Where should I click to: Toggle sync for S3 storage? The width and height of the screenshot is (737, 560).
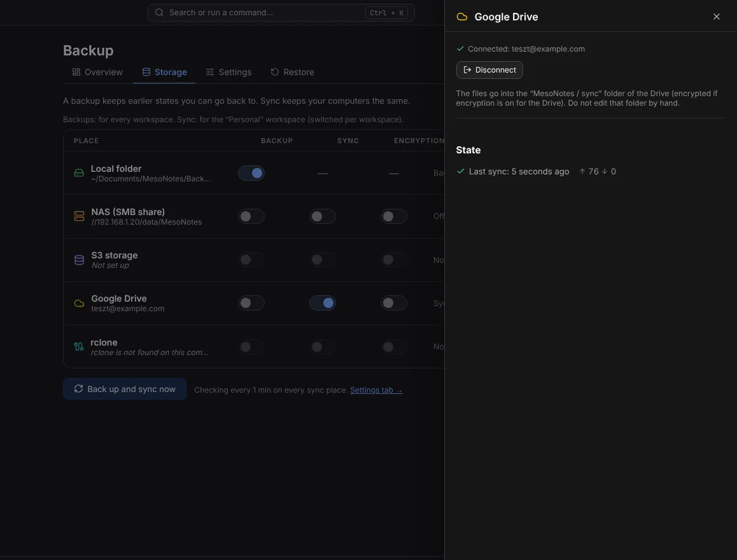pyautogui.click(x=323, y=260)
